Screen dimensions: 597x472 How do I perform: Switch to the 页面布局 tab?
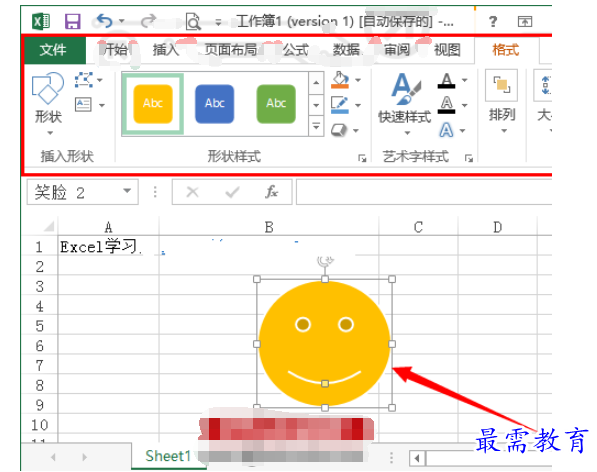230,50
